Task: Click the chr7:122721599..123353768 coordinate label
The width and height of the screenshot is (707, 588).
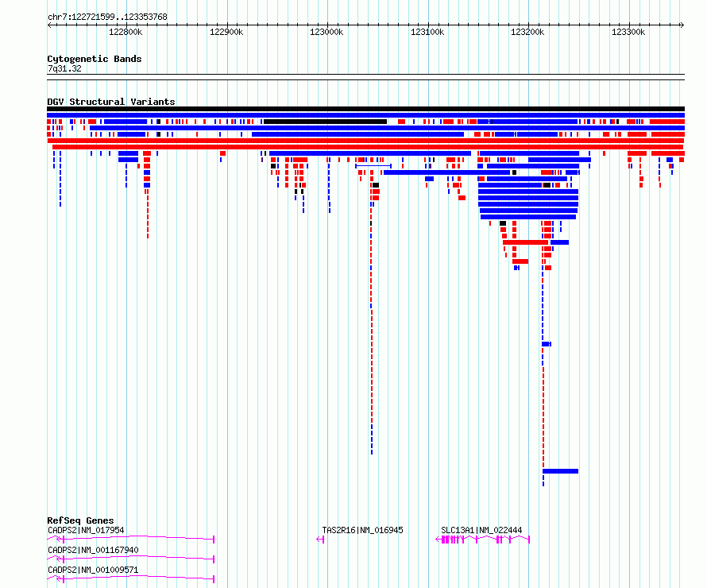Action: click(107, 17)
